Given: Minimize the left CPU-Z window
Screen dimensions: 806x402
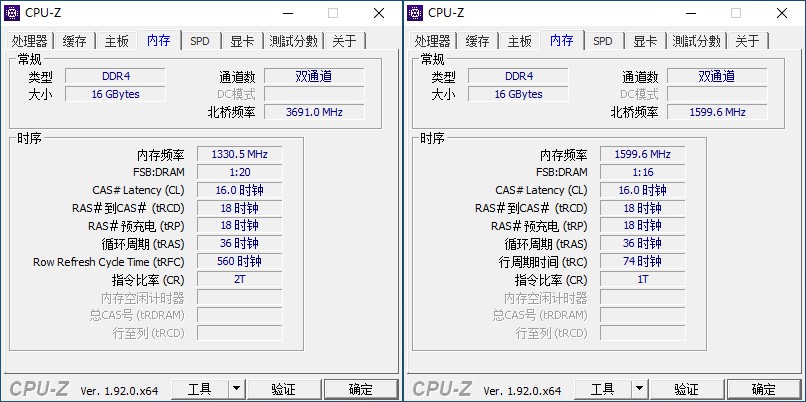Looking at the screenshot, I should click(287, 13).
